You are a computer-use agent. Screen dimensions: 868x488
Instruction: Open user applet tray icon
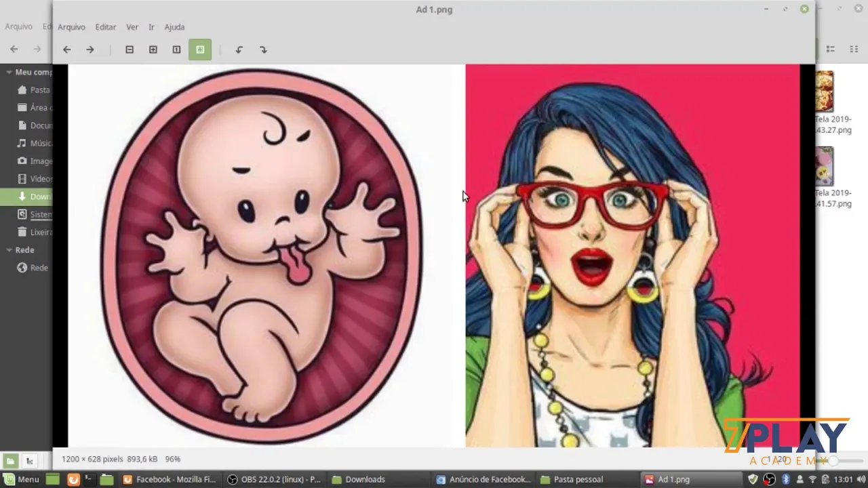coord(800,479)
